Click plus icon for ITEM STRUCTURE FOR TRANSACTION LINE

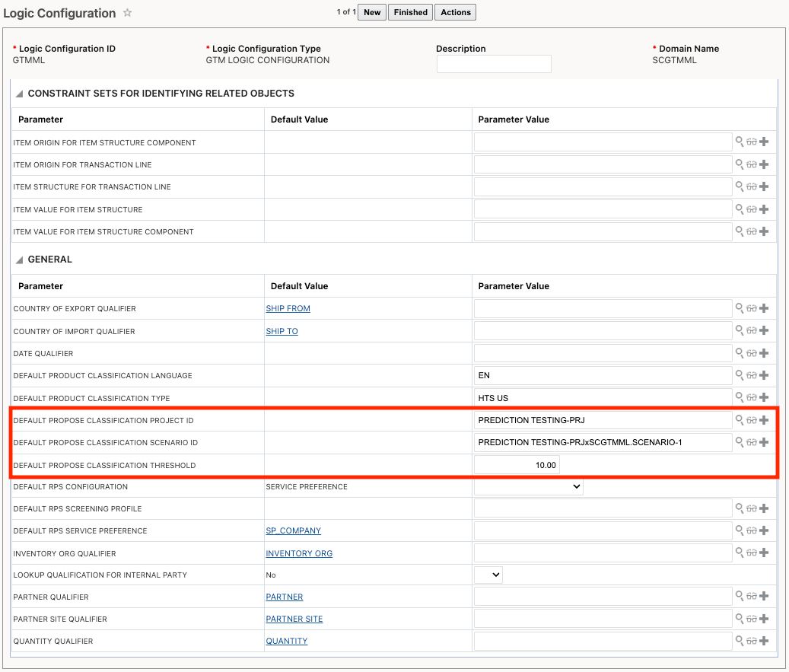pos(764,186)
